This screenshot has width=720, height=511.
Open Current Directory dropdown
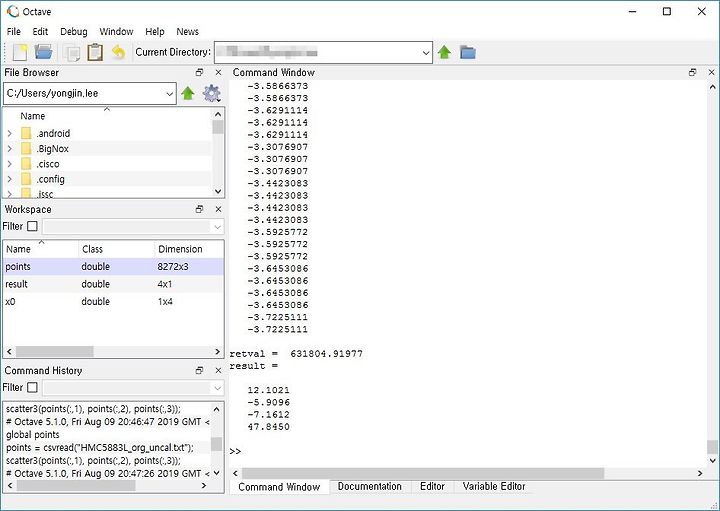pyautogui.click(x=426, y=53)
